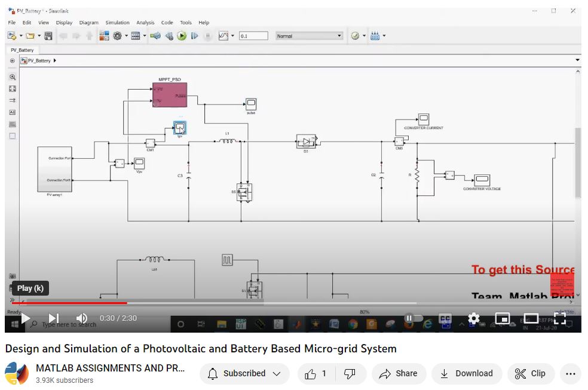Toggle closed captions CC button
This screenshot has width=588, height=390.
[x=445, y=319]
